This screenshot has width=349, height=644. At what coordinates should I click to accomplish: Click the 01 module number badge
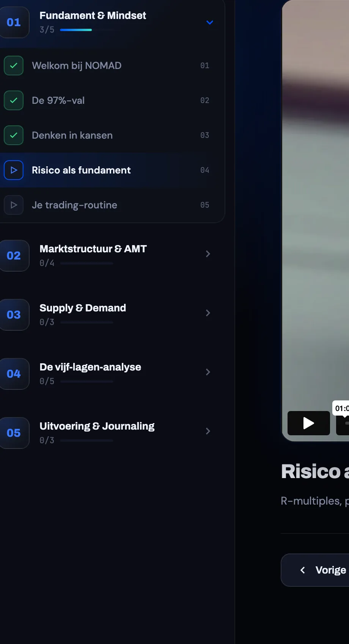pos(14,22)
